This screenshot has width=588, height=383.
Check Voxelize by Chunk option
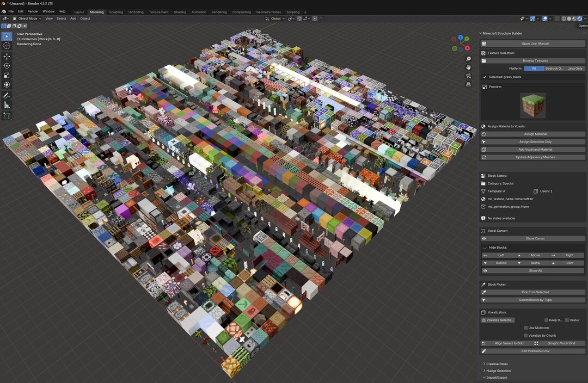(x=526, y=336)
